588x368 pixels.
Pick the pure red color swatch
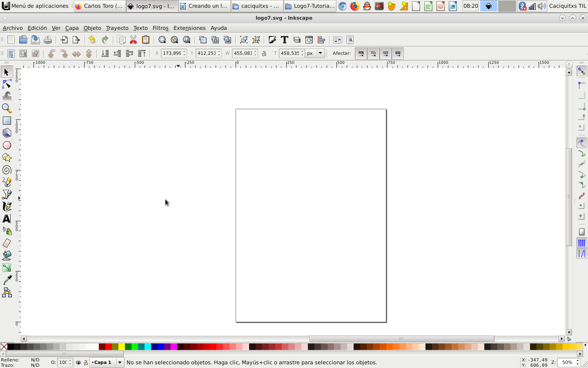(109, 347)
